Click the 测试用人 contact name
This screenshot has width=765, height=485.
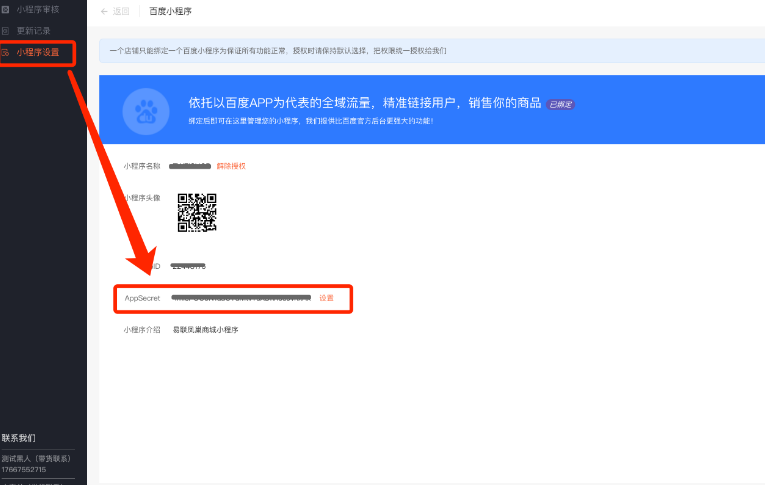[x=36, y=459]
